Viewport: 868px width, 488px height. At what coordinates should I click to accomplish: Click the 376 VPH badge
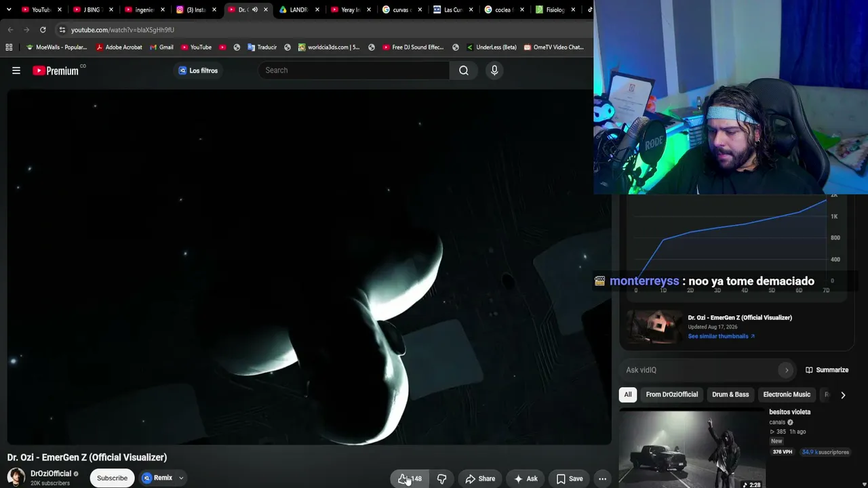[783, 452]
